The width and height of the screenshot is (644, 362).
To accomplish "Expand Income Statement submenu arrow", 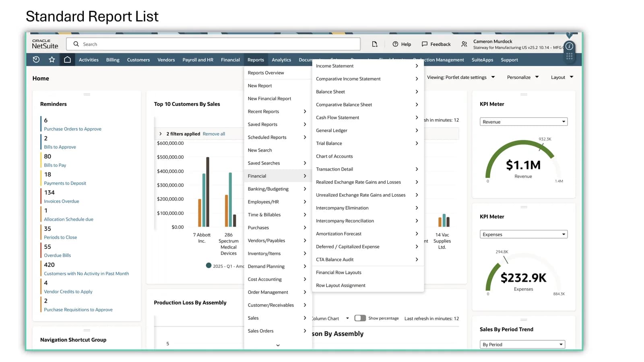I will click(417, 66).
